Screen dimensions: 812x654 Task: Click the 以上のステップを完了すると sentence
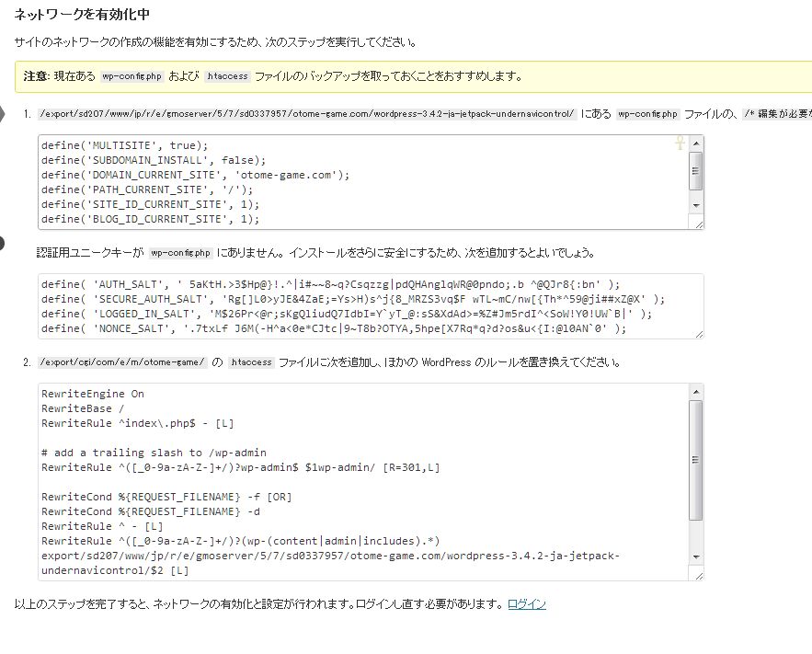pyautogui.click(x=259, y=604)
